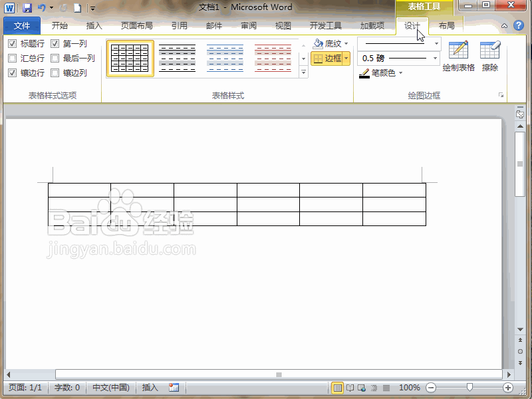Click the 边框 borders button
The width and height of the screenshot is (532, 399).
(x=327, y=59)
